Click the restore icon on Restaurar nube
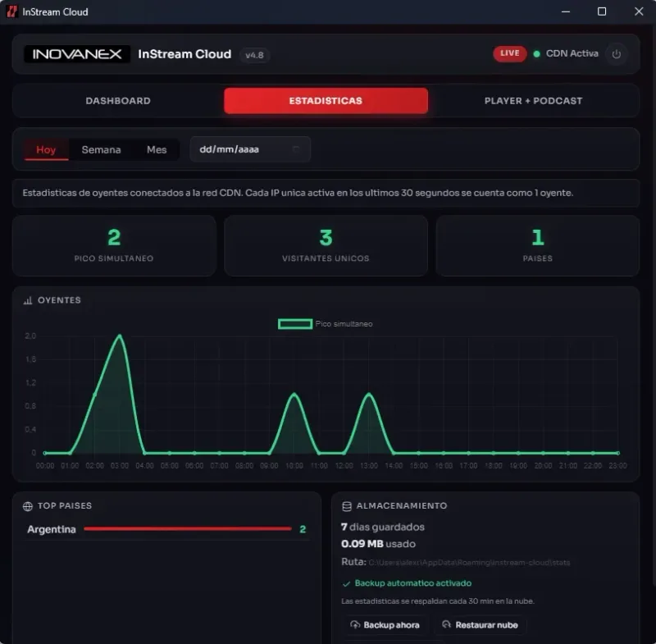The height and width of the screenshot is (644, 656). (x=446, y=624)
